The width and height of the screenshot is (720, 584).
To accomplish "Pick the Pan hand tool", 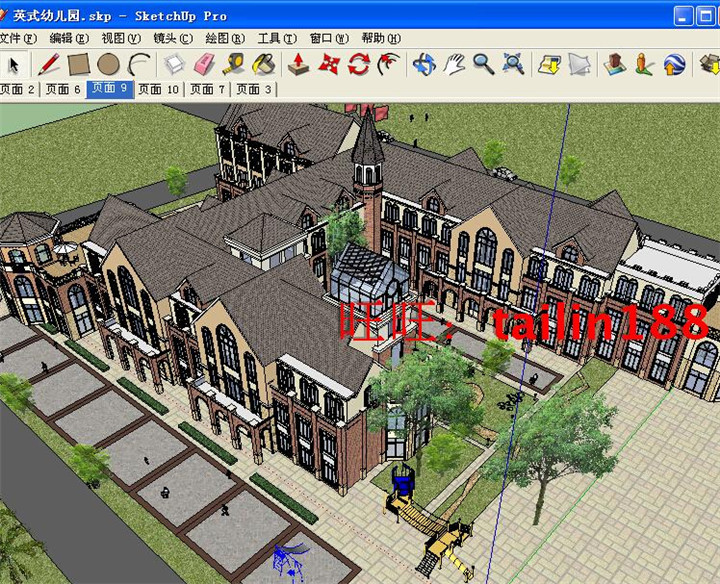I will tap(454, 64).
